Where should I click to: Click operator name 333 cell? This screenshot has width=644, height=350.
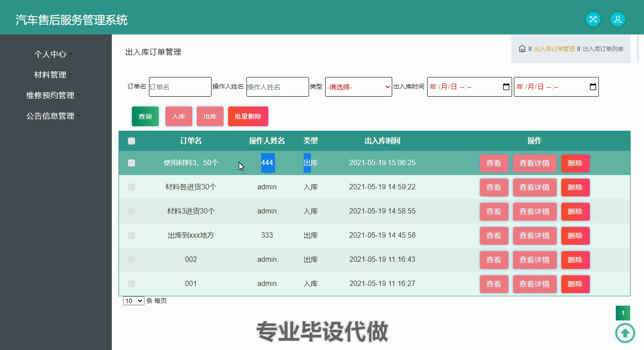(x=267, y=235)
